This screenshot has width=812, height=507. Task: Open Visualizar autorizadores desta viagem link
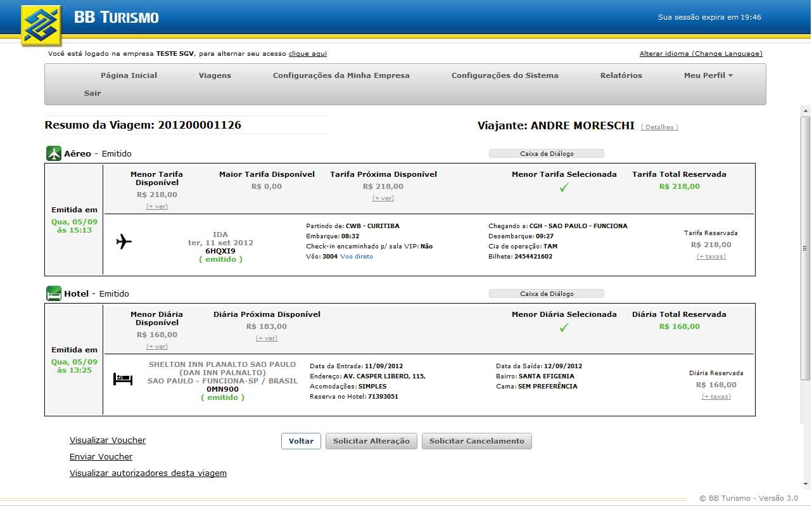[x=148, y=473]
